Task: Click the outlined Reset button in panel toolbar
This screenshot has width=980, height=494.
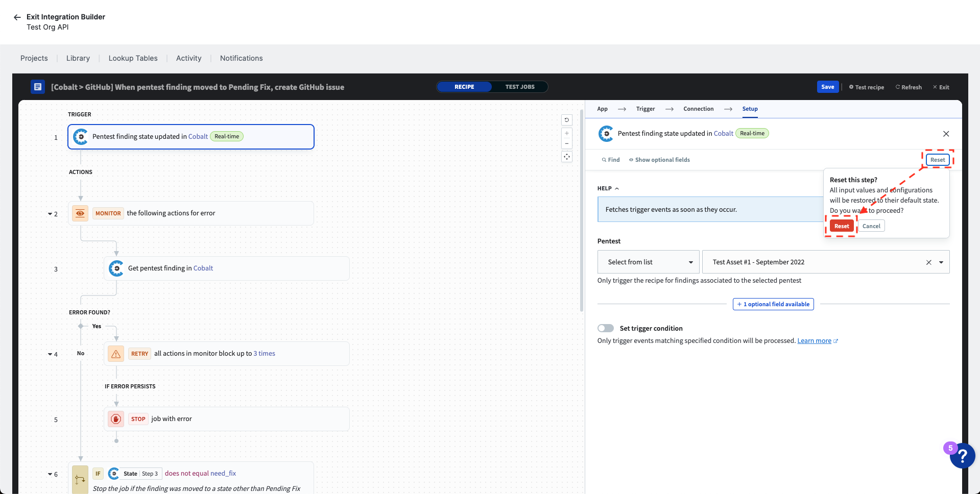Action: click(938, 160)
